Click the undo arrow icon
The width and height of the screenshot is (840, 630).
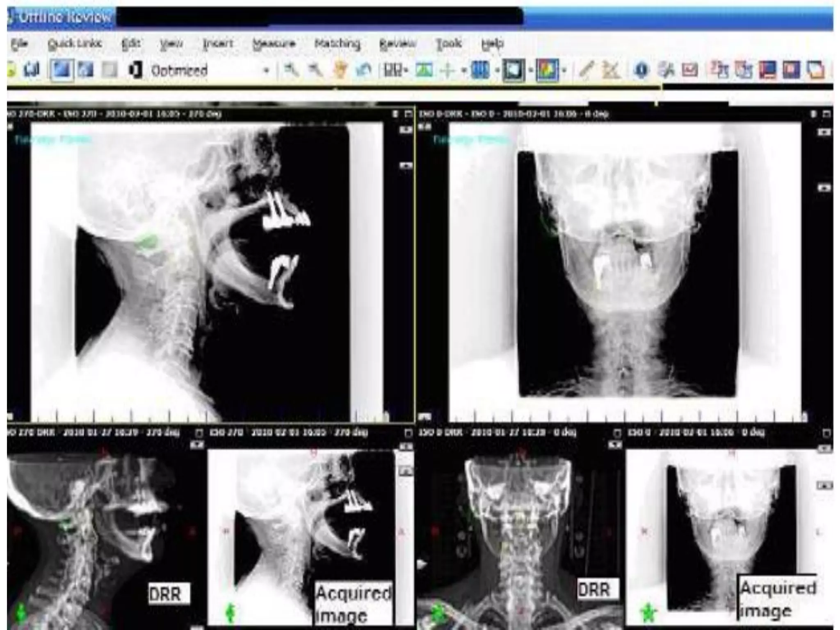click(363, 71)
